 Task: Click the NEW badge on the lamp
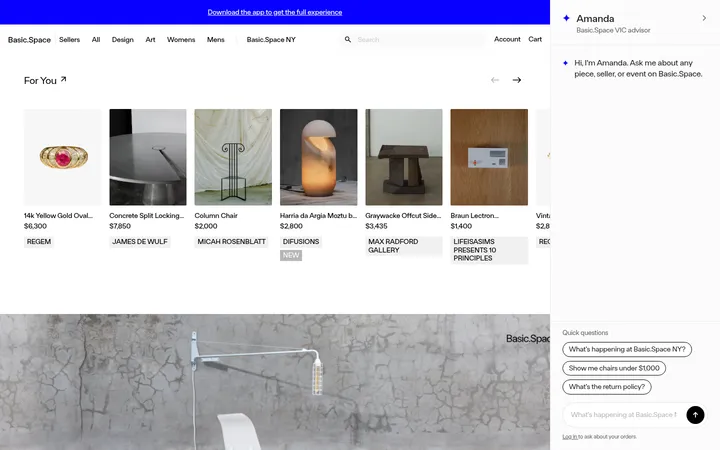(x=291, y=255)
